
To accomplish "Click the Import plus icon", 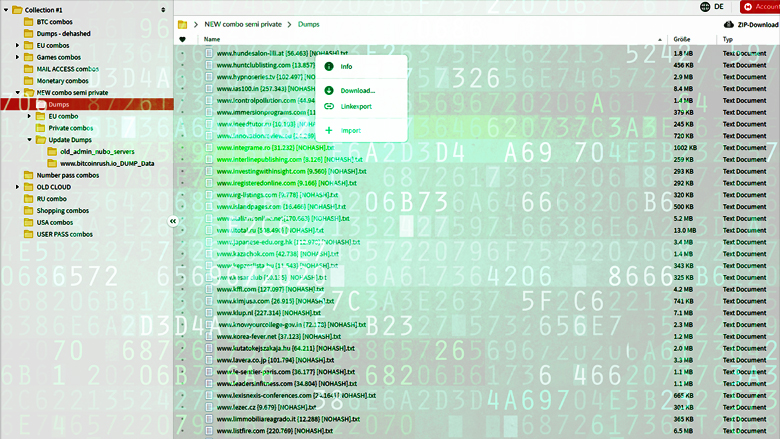I will 329,130.
